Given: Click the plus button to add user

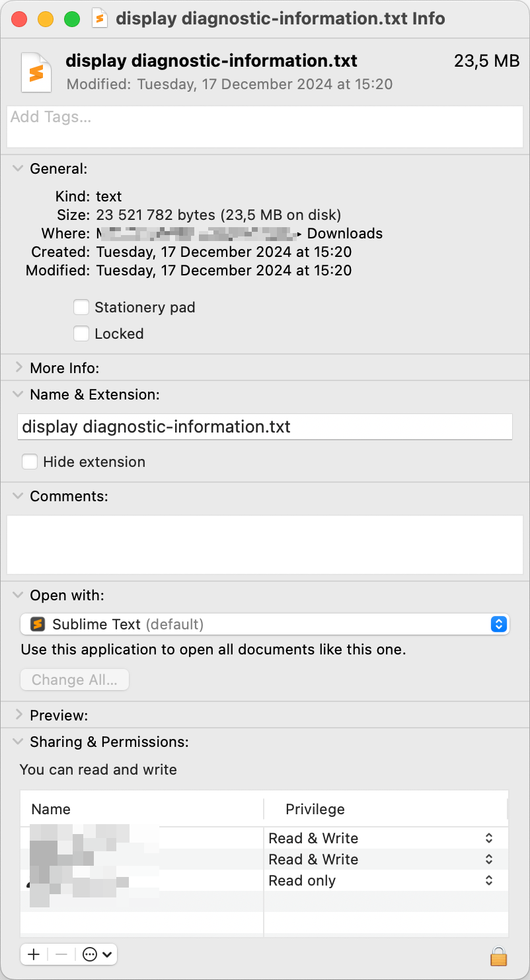Looking at the screenshot, I should pyautogui.click(x=34, y=954).
